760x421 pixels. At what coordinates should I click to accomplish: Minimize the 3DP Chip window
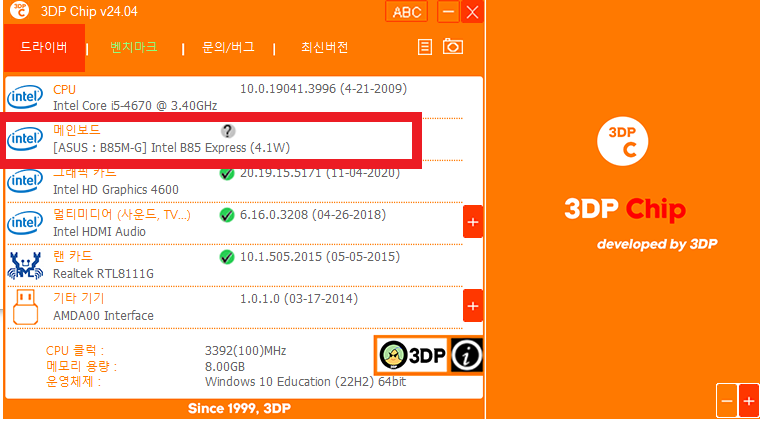pos(448,12)
